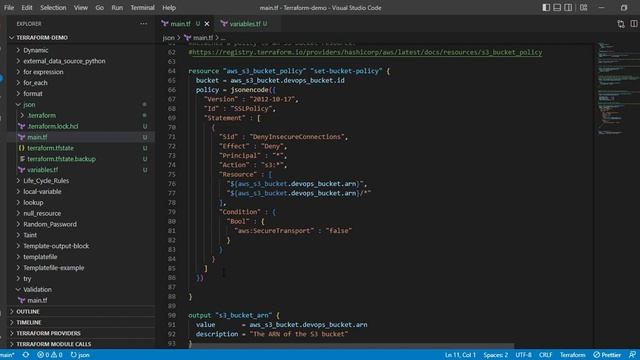This screenshot has height=360, width=640.
Task: Collapse Validation folder
Action: [x=82, y=289]
